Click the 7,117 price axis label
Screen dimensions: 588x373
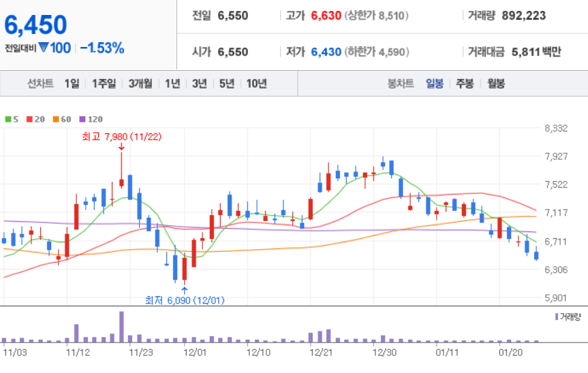(556, 213)
